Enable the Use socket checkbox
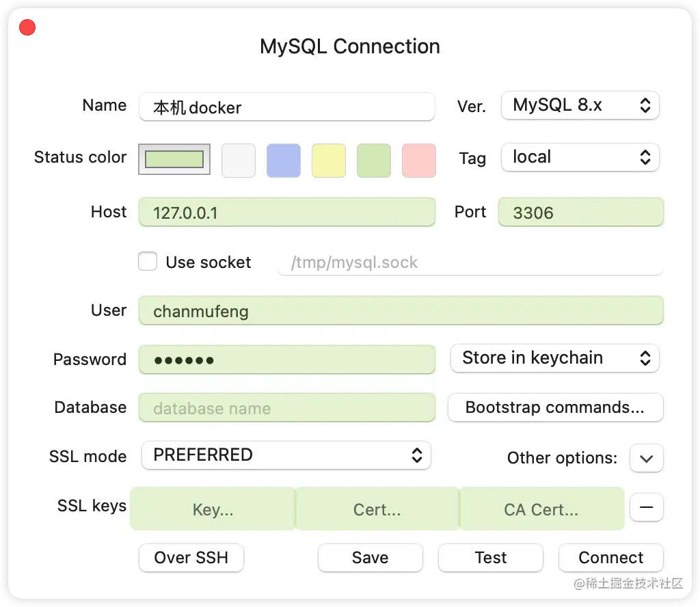Viewport: 700px width, 607px height. point(148,262)
